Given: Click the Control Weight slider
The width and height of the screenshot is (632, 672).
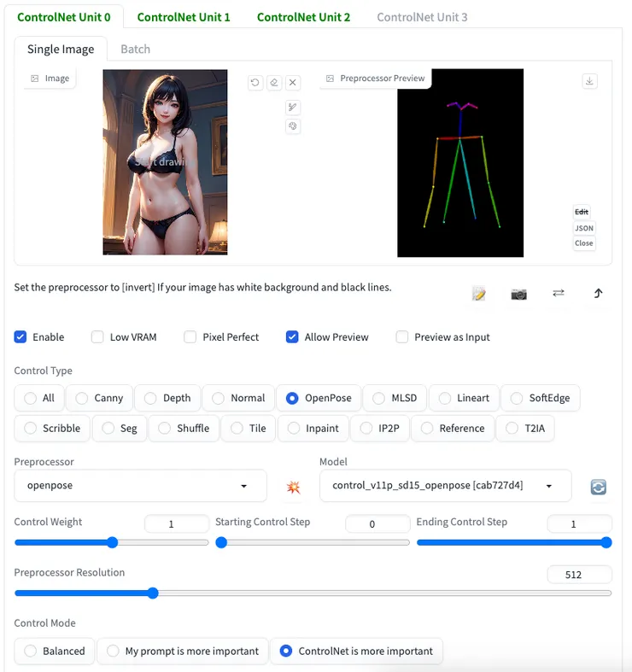Looking at the screenshot, I should pyautogui.click(x=112, y=542).
